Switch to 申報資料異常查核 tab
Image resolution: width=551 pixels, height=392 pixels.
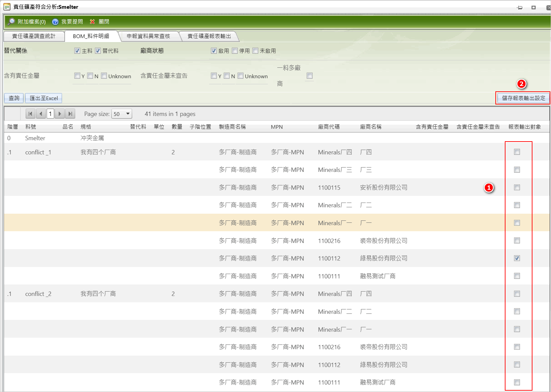[148, 36]
